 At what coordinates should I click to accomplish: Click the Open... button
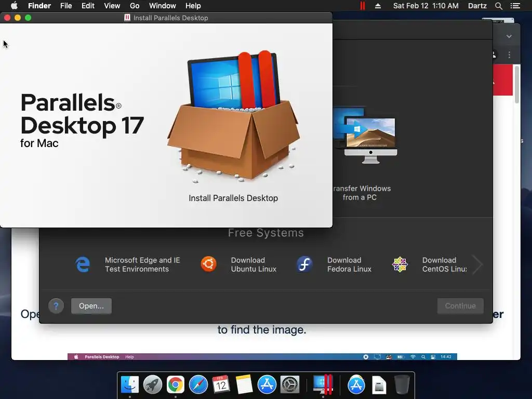91,306
